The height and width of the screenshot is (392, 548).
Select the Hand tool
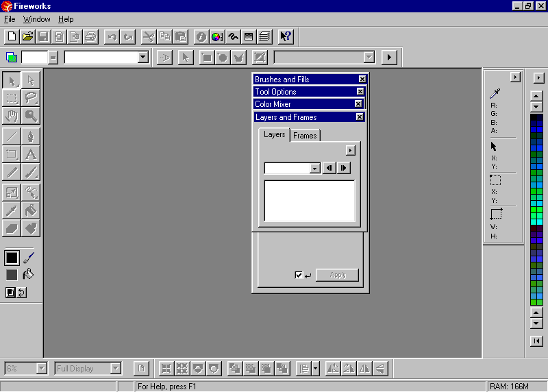[x=12, y=116]
